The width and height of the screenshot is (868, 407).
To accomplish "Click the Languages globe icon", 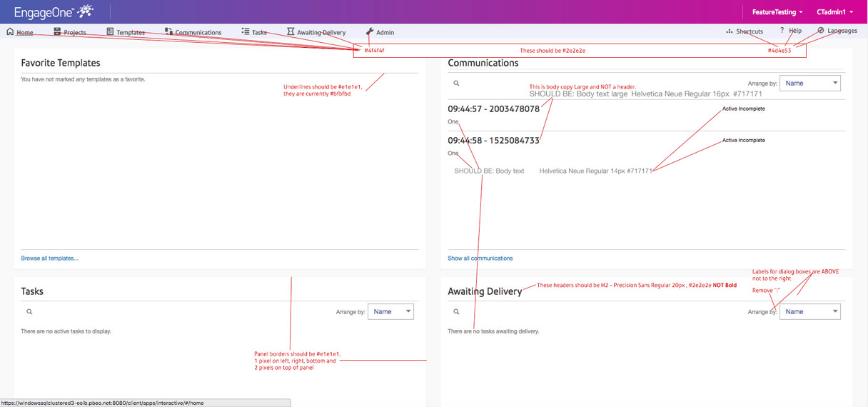I will pyautogui.click(x=821, y=31).
